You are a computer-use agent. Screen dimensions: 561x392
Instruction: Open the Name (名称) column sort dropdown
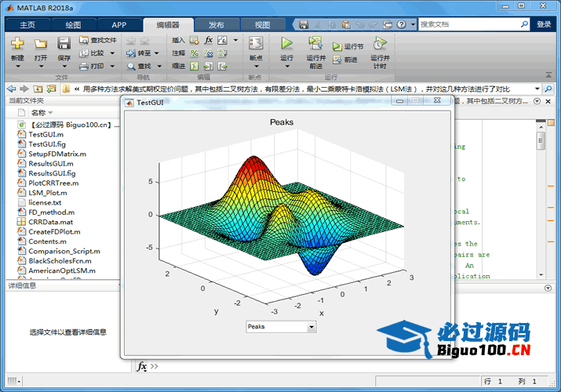pyautogui.click(x=50, y=113)
